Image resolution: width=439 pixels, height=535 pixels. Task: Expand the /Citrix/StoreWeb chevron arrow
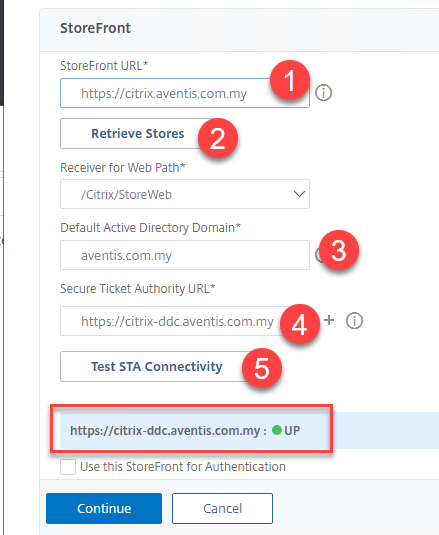(299, 194)
